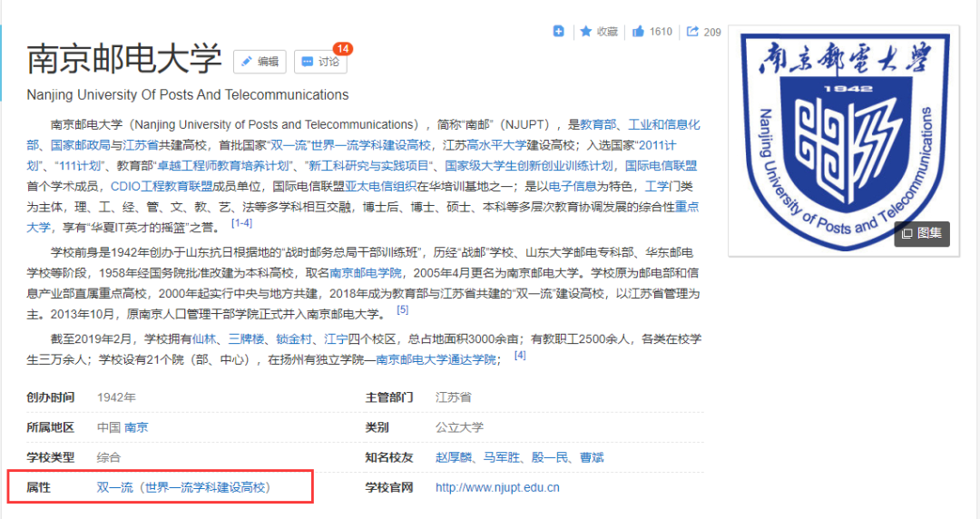Open the 高水平大学 link
Viewport: 980px width, 519px height.
pos(497,145)
